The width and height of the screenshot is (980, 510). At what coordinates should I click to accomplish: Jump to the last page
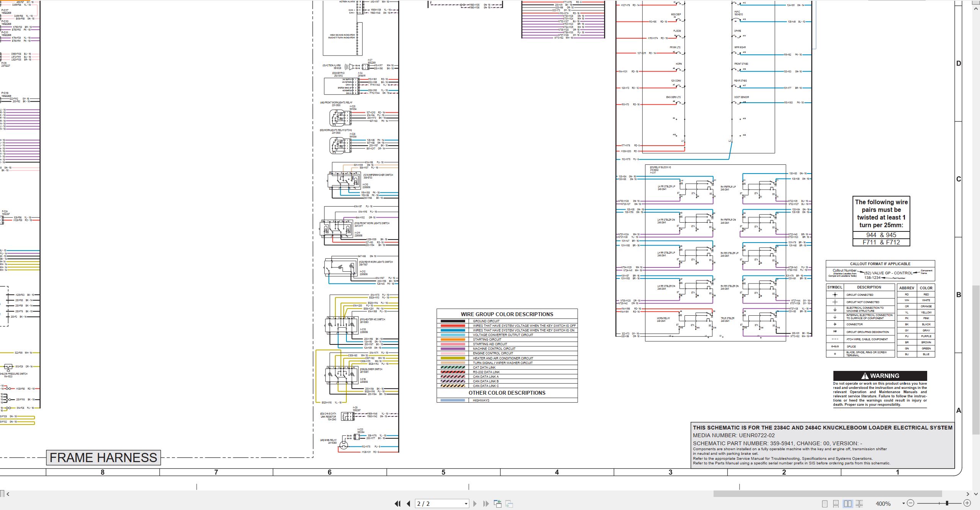click(486, 504)
